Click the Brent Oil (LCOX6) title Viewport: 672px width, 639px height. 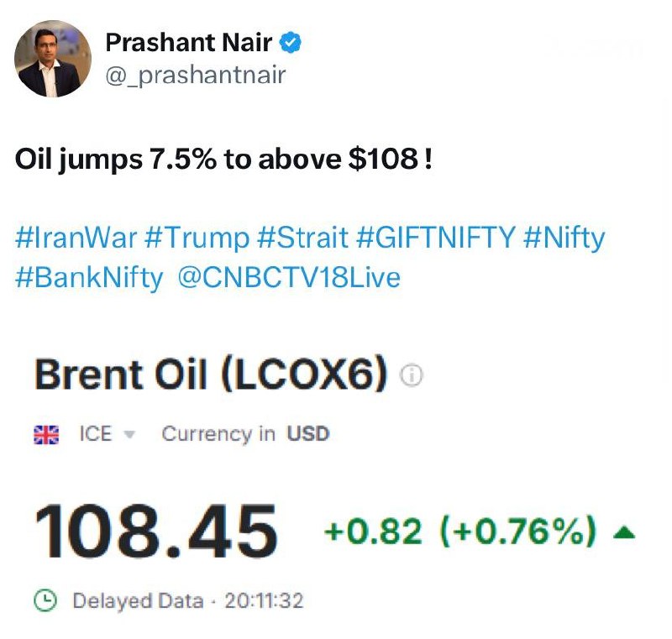pyautogui.click(x=211, y=374)
